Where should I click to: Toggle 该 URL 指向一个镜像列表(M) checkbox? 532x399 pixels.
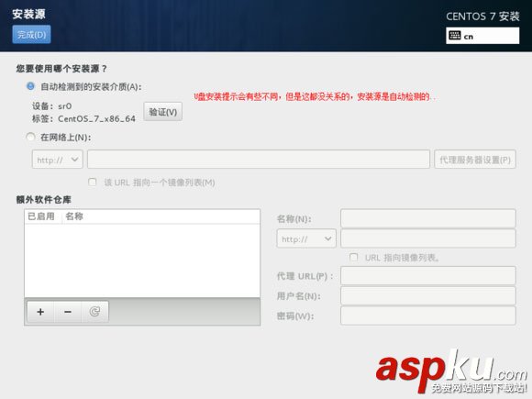tap(92, 183)
